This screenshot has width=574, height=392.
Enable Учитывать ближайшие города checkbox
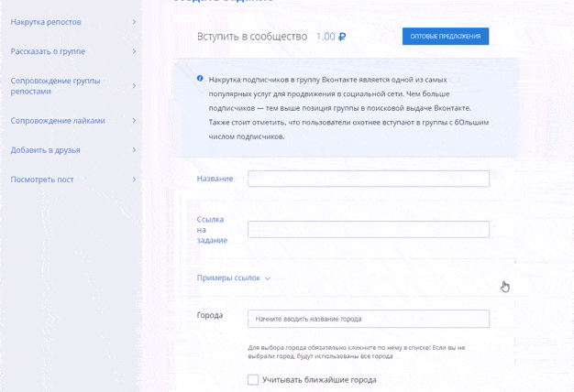[253, 379]
